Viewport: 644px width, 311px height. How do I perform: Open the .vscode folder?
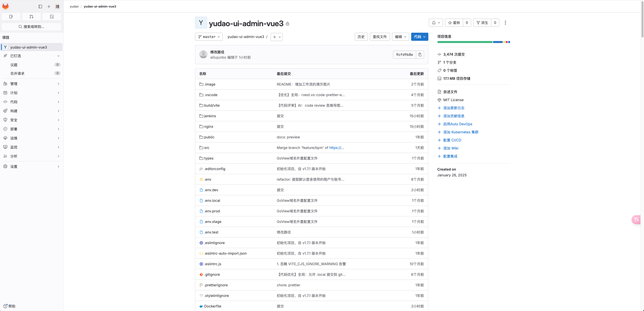(x=211, y=95)
